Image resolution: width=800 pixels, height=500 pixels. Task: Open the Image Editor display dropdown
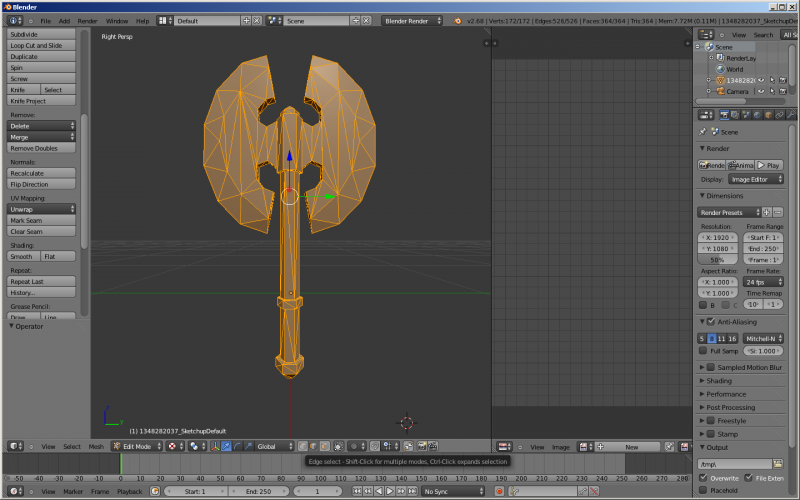click(756, 179)
